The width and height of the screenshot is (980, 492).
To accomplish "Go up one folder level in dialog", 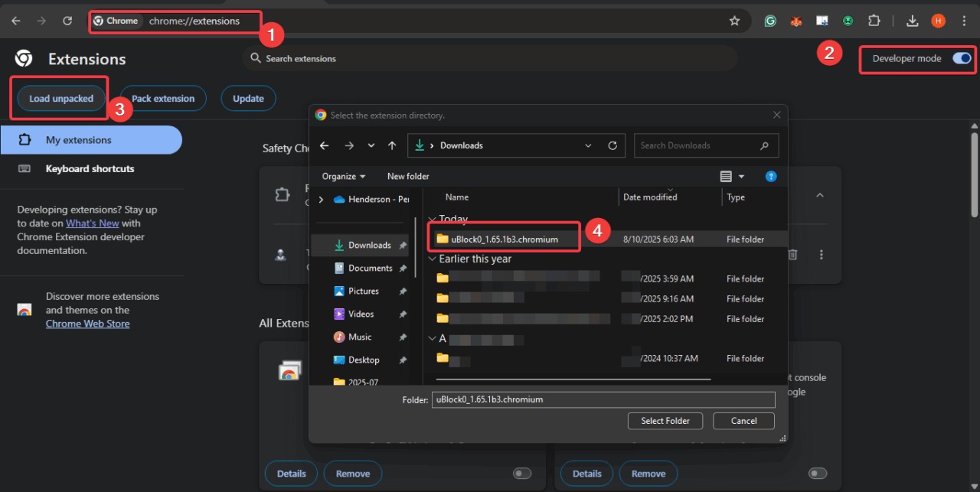I will [392, 145].
